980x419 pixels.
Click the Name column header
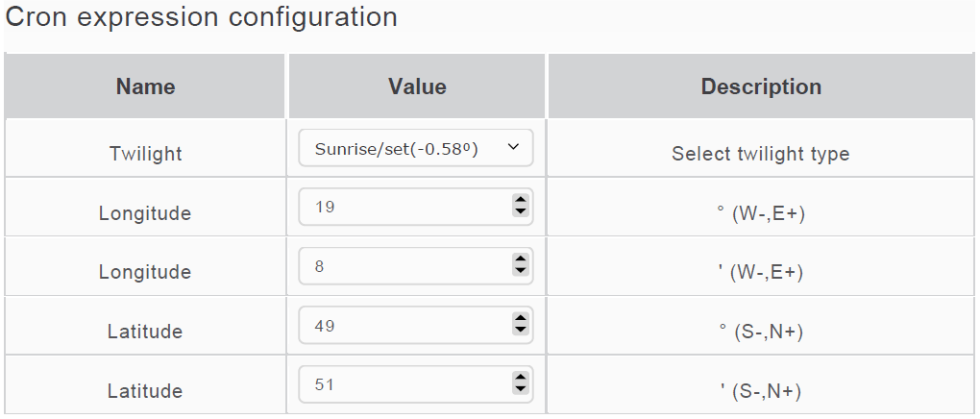tap(146, 86)
